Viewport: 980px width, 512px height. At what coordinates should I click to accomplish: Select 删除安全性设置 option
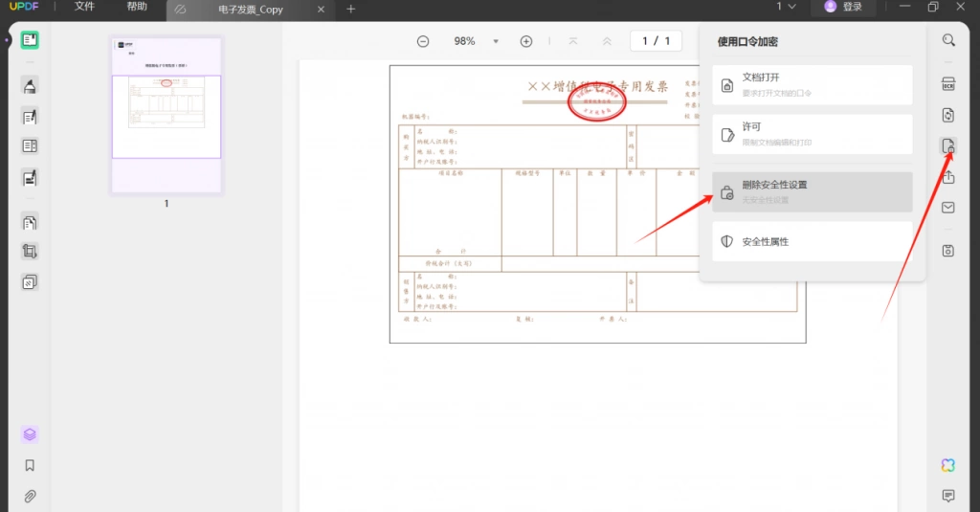click(x=812, y=192)
